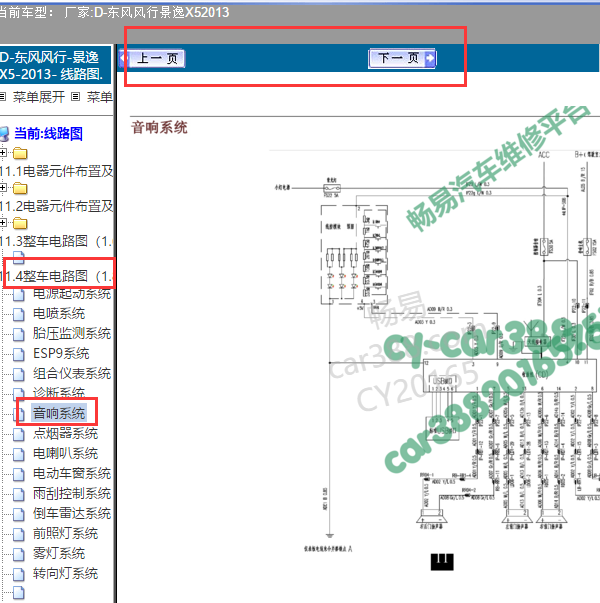Select the highlighted 音响系统 entry
This screenshot has height=603, width=600.
59,413
